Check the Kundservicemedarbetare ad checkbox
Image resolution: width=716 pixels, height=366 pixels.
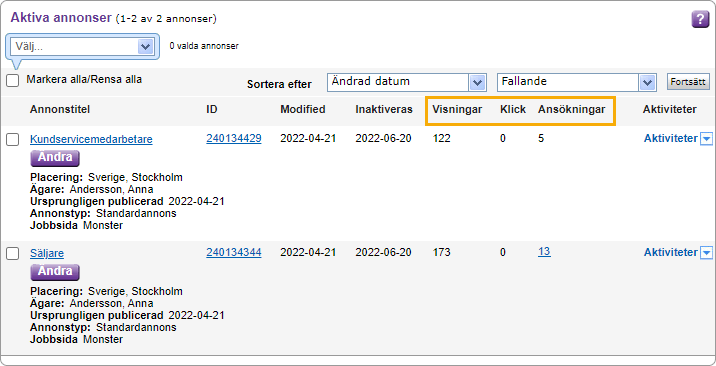coord(13,140)
